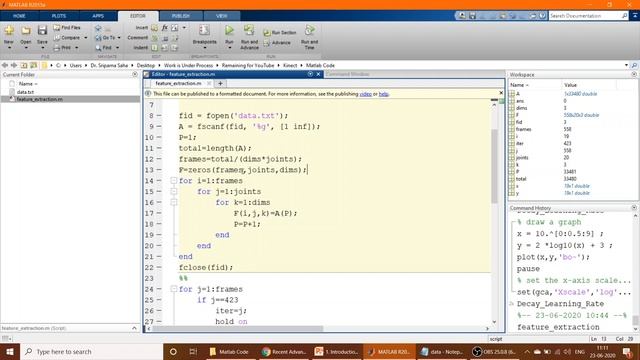Screen dimensions: 640x360
Task: Toggle breakpoint at line 17
Action: (x=159, y=213)
